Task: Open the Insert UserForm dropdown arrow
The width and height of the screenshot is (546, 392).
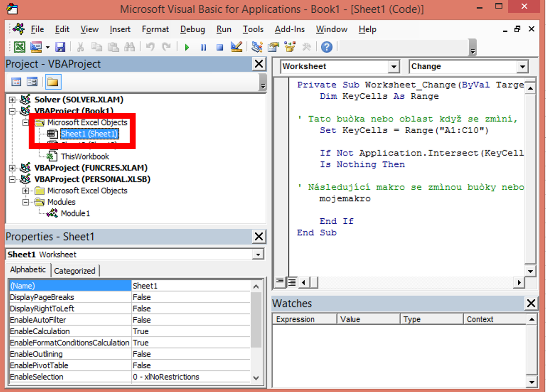Action: pos(47,47)
